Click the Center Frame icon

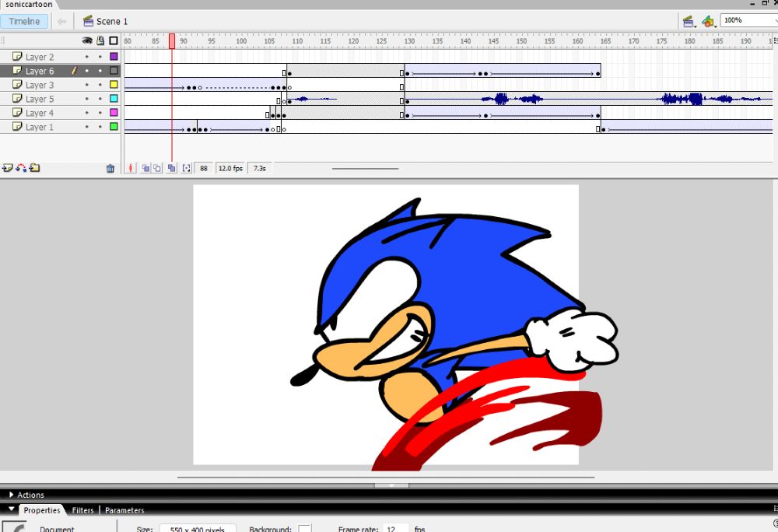click(x=131, y=169)
